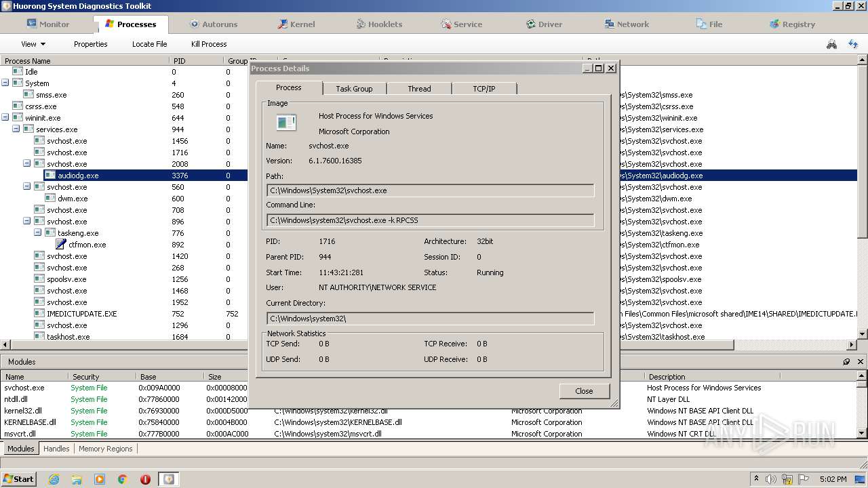Launch Internet Explorer from the taskbar

click(x=54, y=479)
